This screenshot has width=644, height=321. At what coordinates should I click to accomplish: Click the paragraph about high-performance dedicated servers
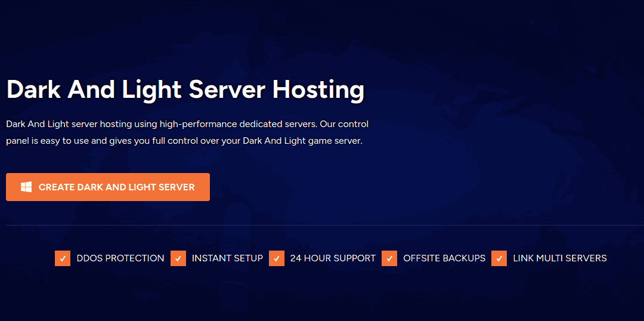pyautogui.click(x=187, y=132)
